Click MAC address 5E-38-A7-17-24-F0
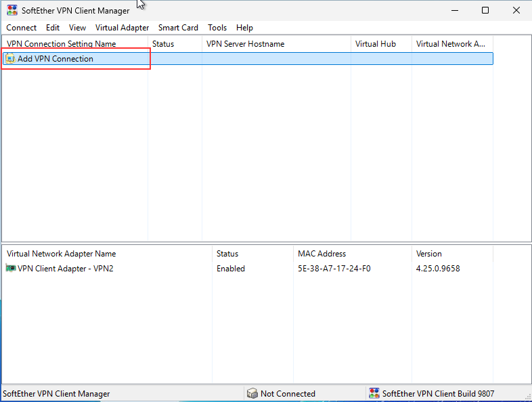The width and height of the screenshot is (532, 402). tap(334, 269)
